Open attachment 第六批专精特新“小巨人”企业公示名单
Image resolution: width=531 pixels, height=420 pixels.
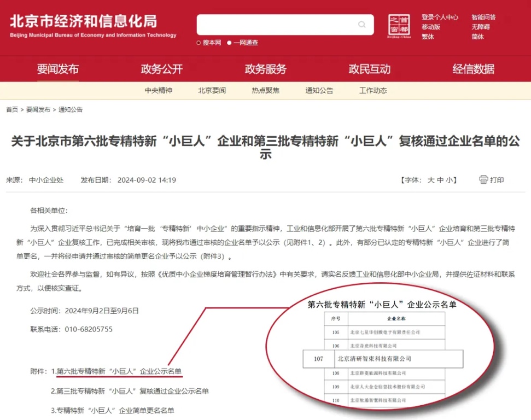coord(119,371)
